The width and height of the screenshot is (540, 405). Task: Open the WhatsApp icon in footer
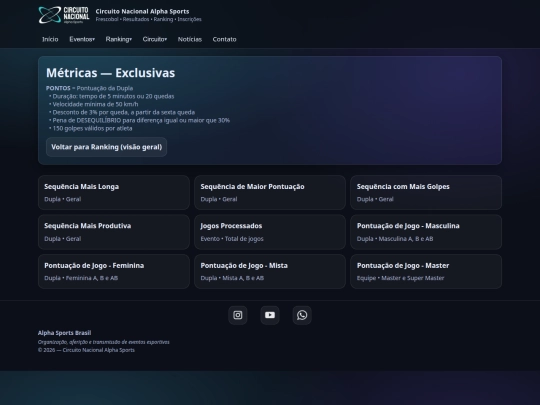point(302,315)
